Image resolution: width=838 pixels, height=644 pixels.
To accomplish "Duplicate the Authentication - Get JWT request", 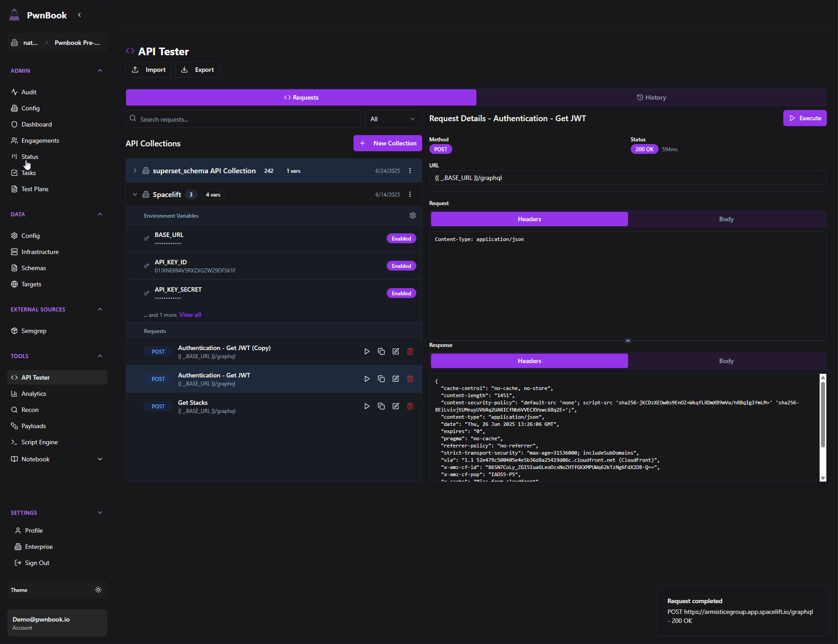I will click(381, 379).
